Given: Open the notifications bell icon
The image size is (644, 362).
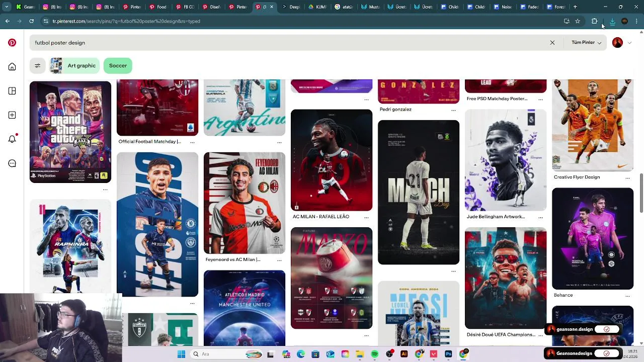Looking at the screenshot, I should 12,139.
